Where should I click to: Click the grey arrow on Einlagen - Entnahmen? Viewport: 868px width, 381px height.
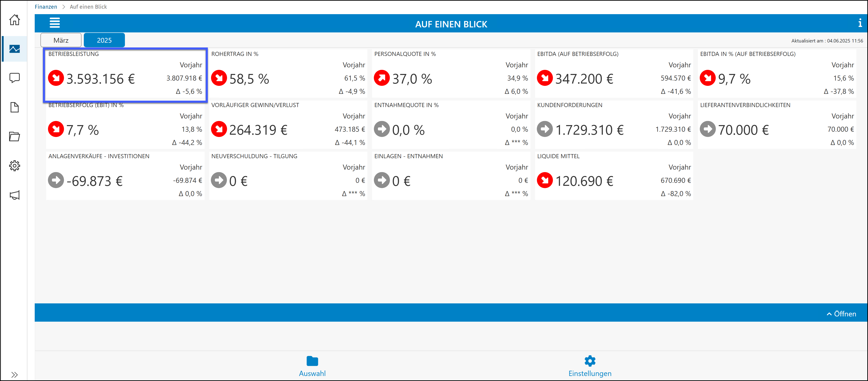pyautogui.click(x=382, y=181)
